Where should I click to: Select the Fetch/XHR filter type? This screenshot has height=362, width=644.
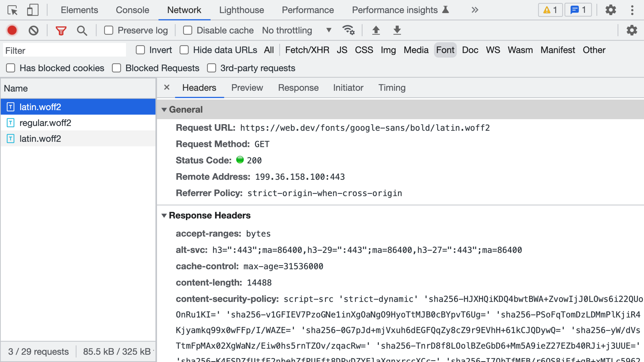click(307, 50)
